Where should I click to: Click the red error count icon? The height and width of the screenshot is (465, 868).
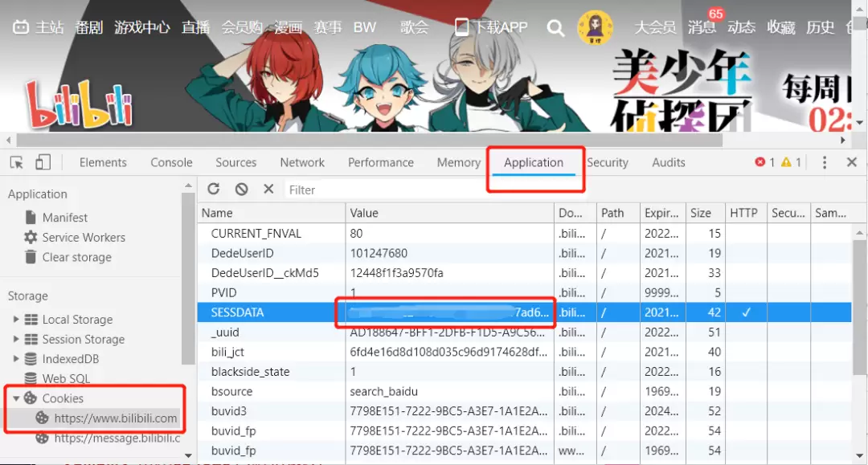pos(760,162)
